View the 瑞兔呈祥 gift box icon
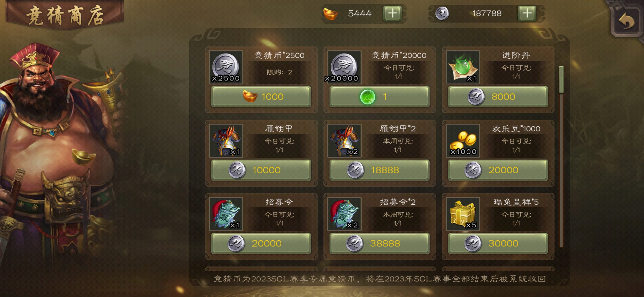 pyautogui.click(x=463, y=214)
